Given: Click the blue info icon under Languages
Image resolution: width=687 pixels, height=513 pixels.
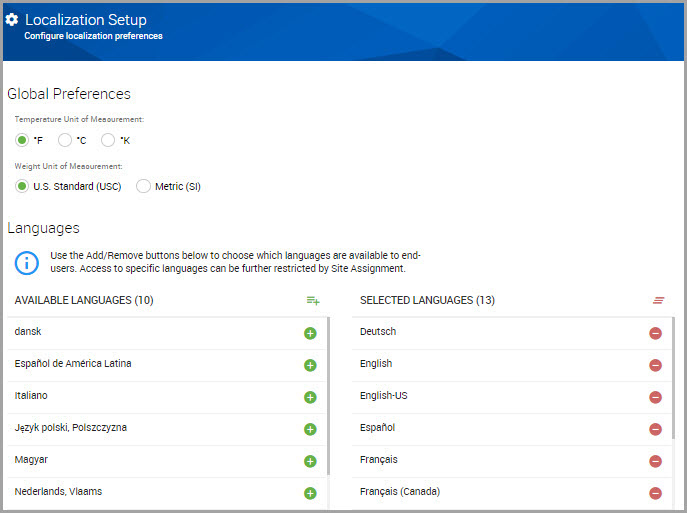Looking at the screenshot, I should coord(27,263).
